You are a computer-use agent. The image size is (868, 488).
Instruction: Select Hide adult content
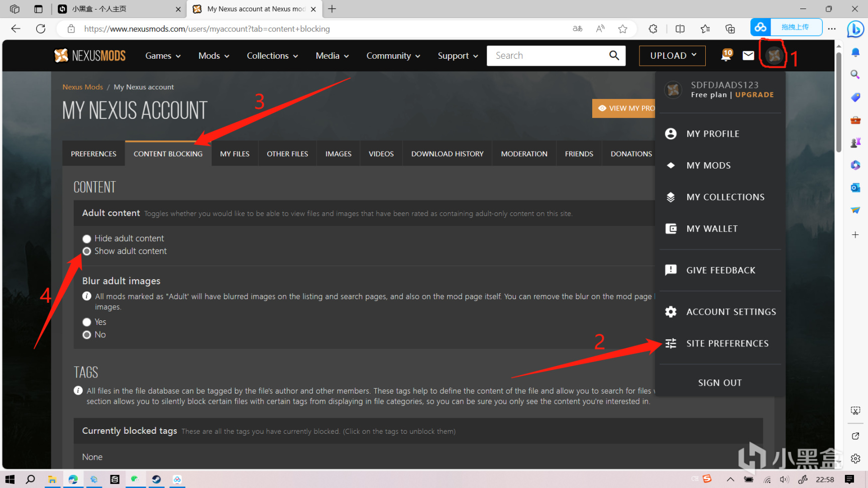point(87,239)
